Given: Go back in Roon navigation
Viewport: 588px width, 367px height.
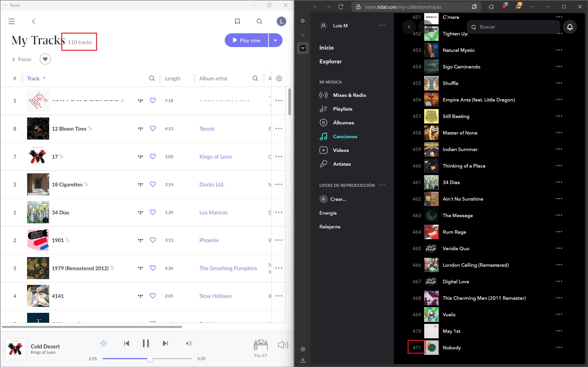Looking at the screenshot, I should 34,21.
